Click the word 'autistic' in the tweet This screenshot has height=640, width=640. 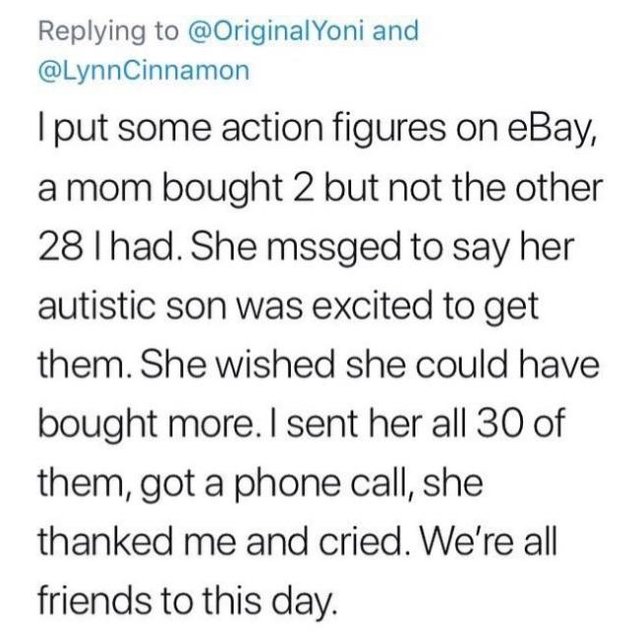coord(96,306)
